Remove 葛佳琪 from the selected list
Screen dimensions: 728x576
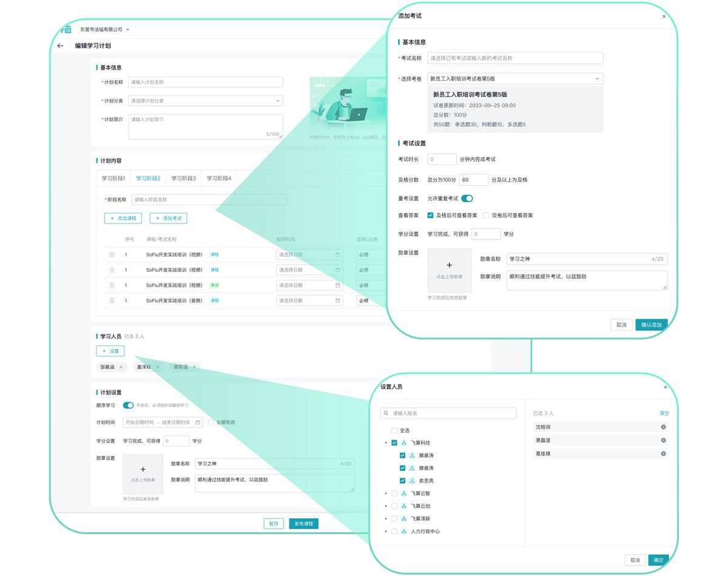pos(663,453)
